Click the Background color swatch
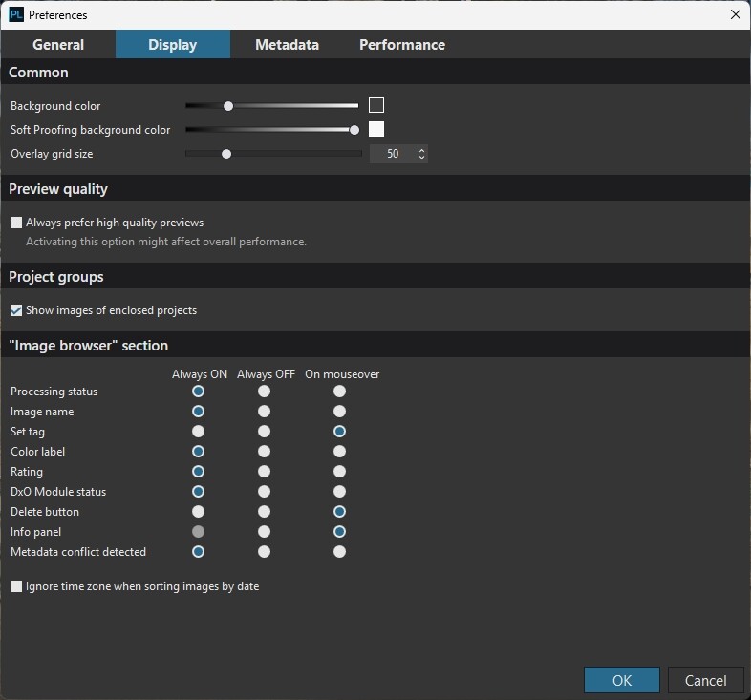This screenshot has height=700, width=751. [x=376, y=106]
